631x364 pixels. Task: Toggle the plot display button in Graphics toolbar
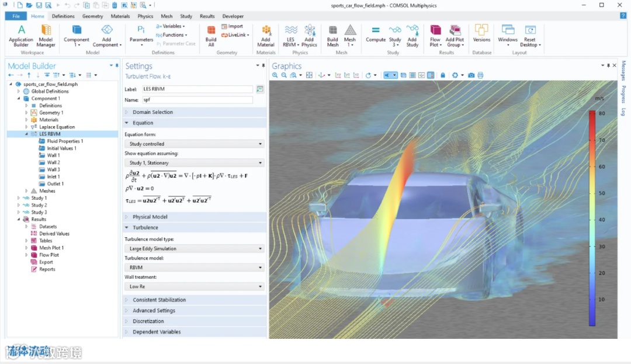421,75
